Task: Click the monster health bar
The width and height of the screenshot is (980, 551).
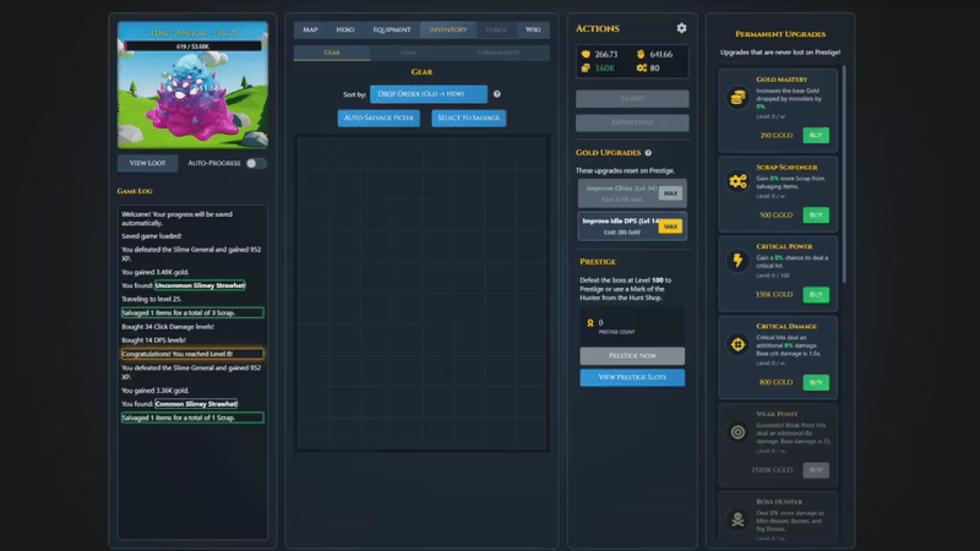Action: coord(193,46)
